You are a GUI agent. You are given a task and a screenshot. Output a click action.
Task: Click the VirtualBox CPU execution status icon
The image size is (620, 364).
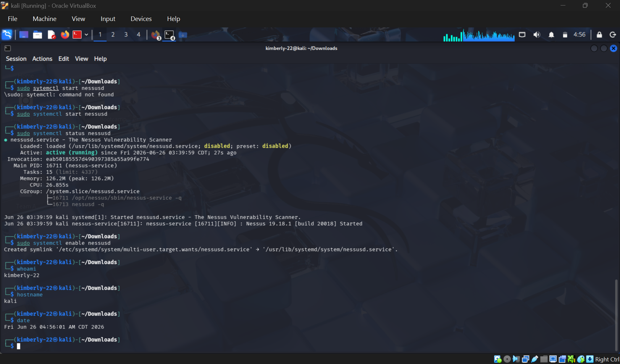click(571, 359)
